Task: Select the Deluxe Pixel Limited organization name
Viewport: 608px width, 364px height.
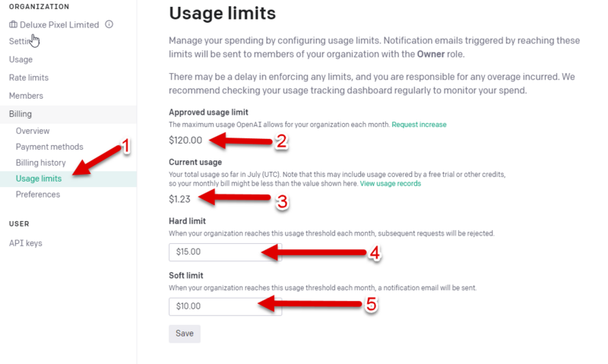Action: [x=59, y=24]
